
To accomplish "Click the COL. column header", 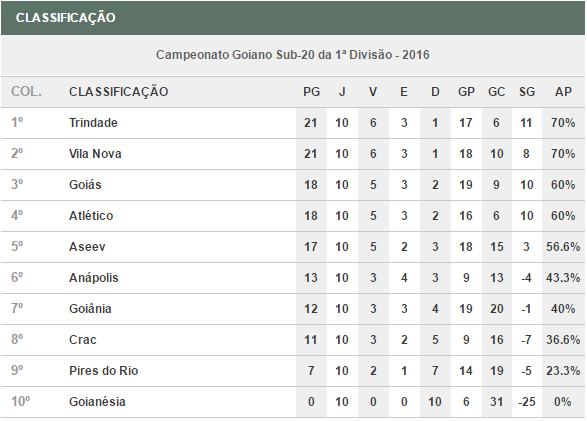I will pyautogui.click(x=26, y=92).
